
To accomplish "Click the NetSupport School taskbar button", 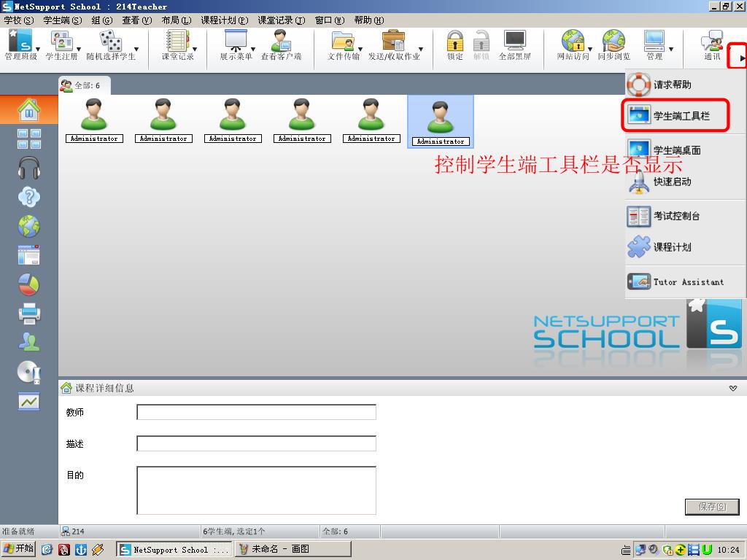I will coord(174,549).
